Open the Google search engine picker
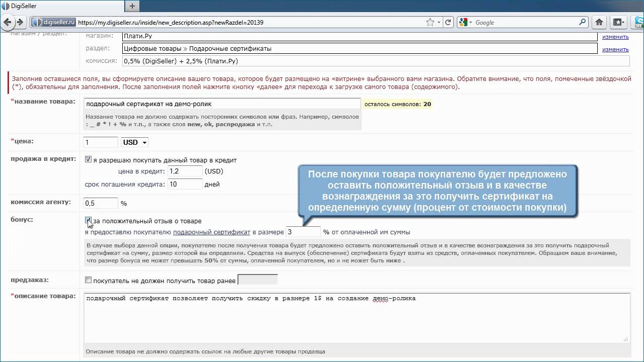 click(x=465, y=22)
